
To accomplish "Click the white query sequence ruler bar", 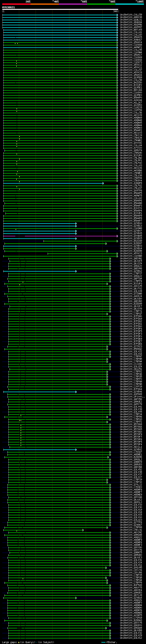I will [60, 10].
